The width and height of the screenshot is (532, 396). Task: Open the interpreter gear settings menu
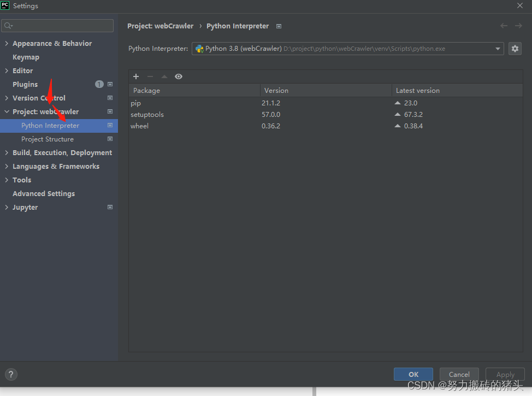click(x=515, y=49)
